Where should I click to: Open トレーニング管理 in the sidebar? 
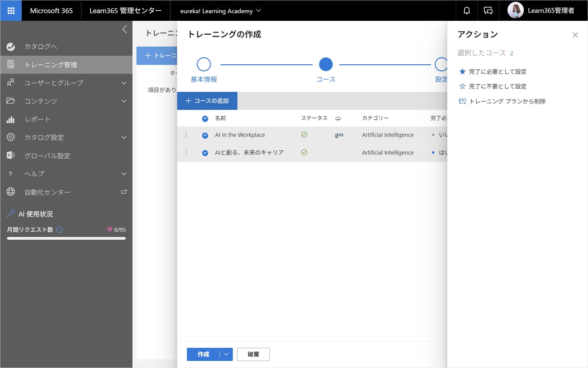66,65
